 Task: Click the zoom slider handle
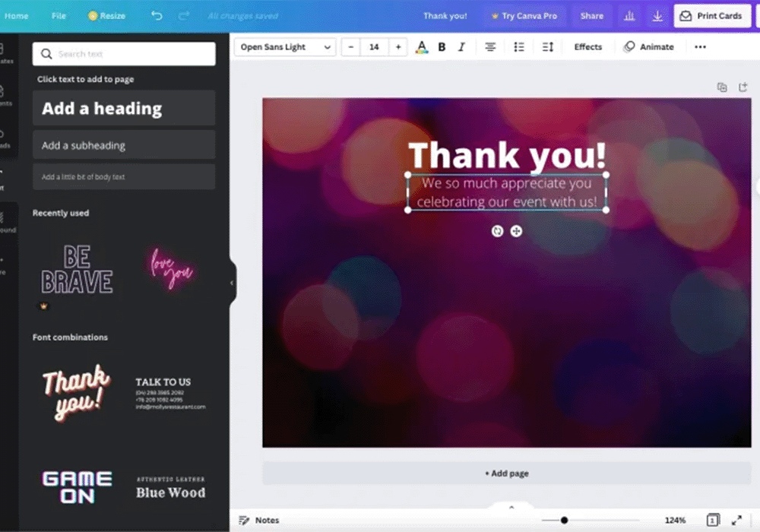[564, 521]
